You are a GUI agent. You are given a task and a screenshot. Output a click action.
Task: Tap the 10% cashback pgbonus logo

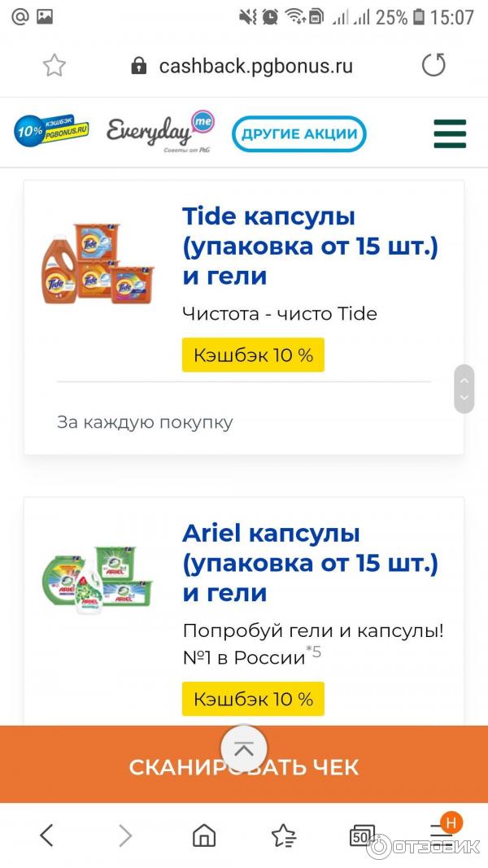51,130
